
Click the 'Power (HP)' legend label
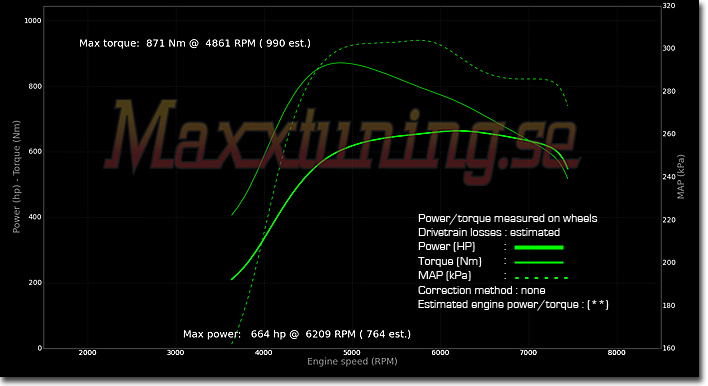tap(447, 246)
